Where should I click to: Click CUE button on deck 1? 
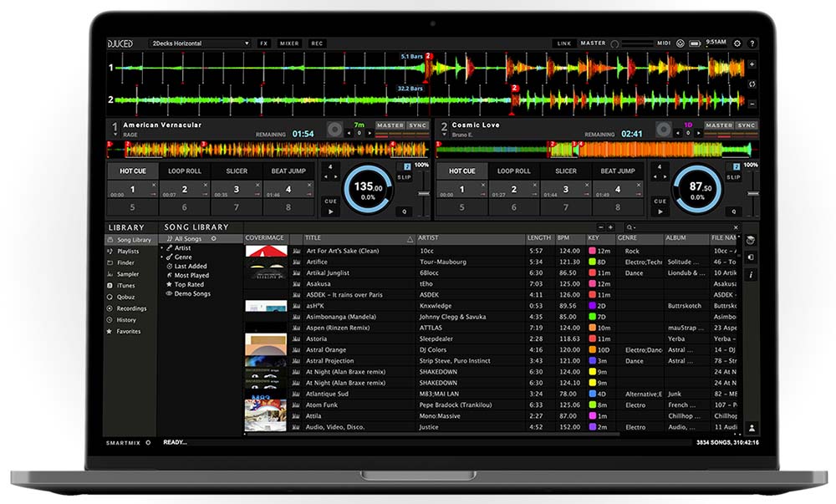point(330,201)
